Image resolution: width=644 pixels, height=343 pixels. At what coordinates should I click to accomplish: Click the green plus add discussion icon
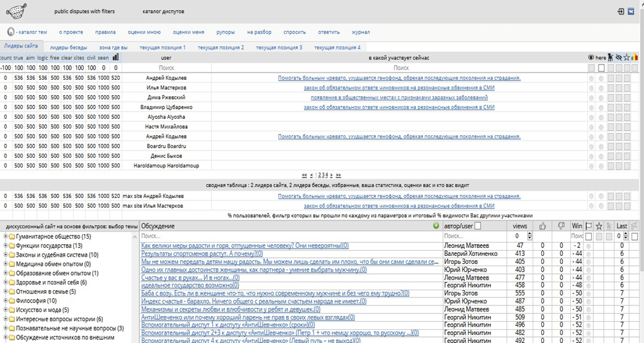(436, 226)
